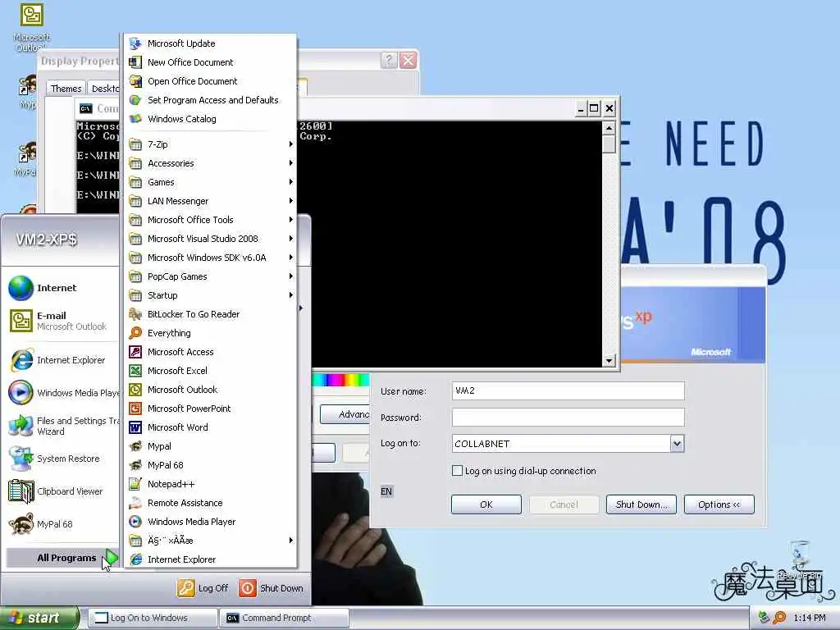840x630 pixels.
Task: Click Command Prompt scrollbar down arrow
Action: tap(609, 361)
